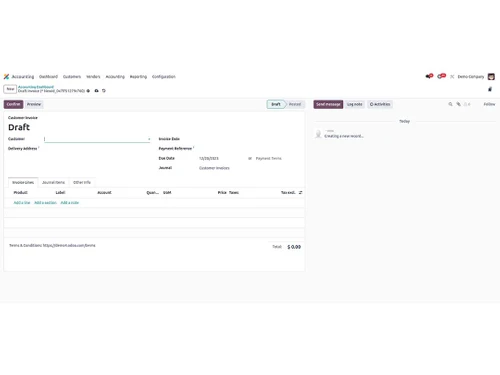Discard changes with the undo icon

(x=104, y=91)
